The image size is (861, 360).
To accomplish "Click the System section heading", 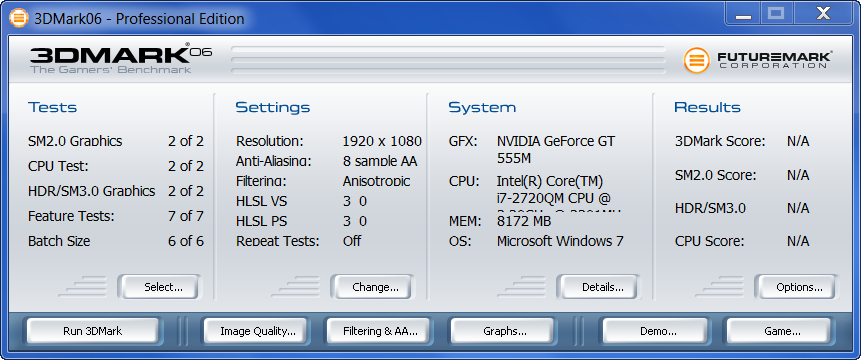I will (482, 107).
